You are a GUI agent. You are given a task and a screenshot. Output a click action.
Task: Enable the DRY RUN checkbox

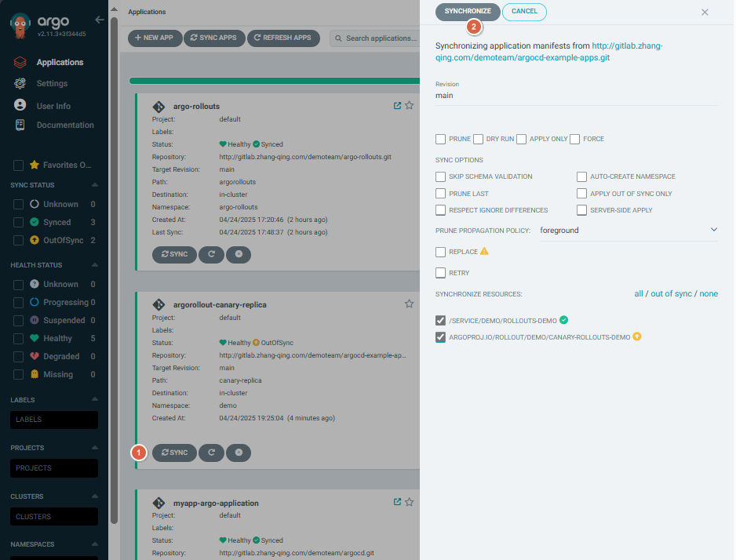click(x=479, y=140)
